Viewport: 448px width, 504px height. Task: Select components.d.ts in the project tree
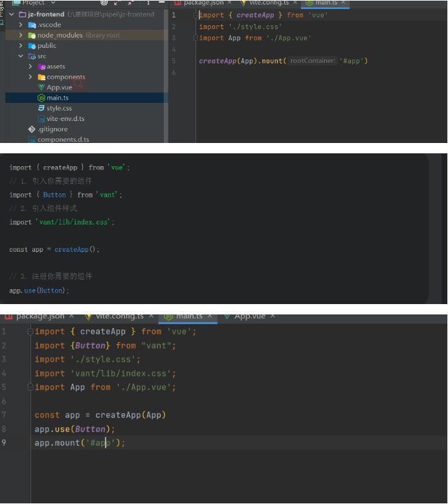pos(63,140)
